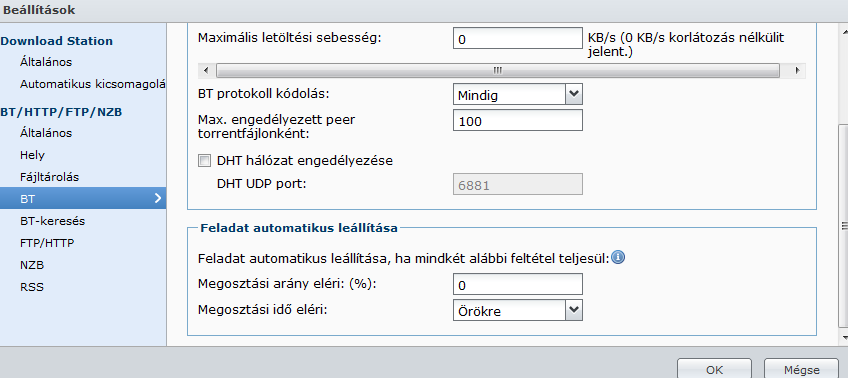Click the chevron arrow on BT sidebar item

(x=158, y=198)
